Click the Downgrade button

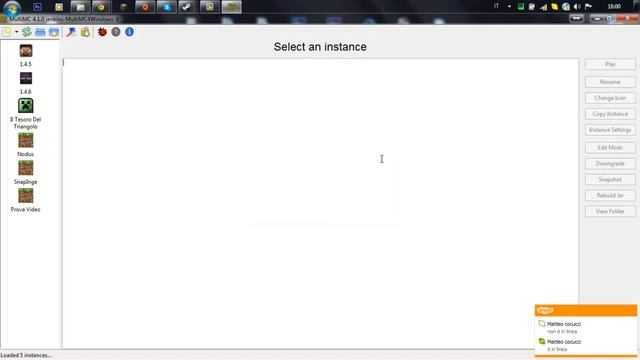610,164
